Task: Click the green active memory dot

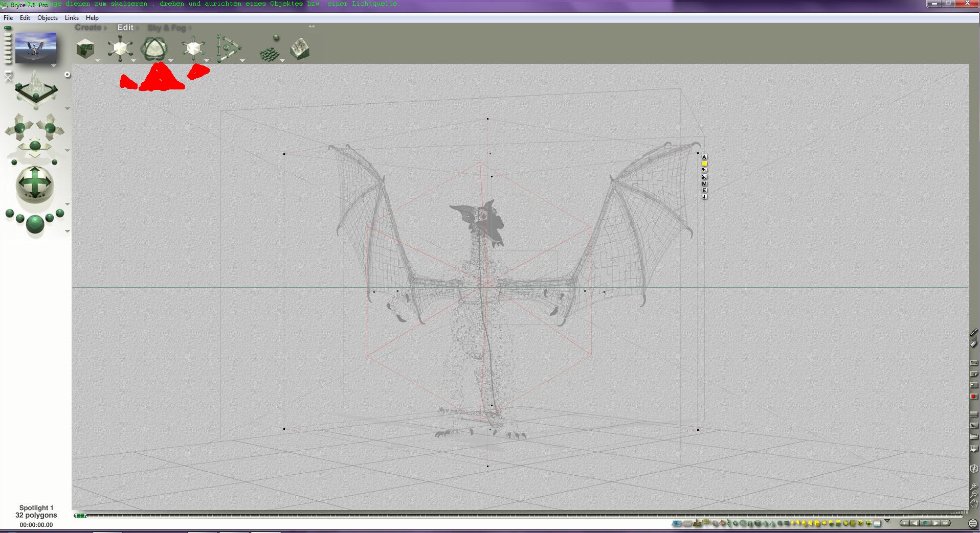Action: [8, 28]
